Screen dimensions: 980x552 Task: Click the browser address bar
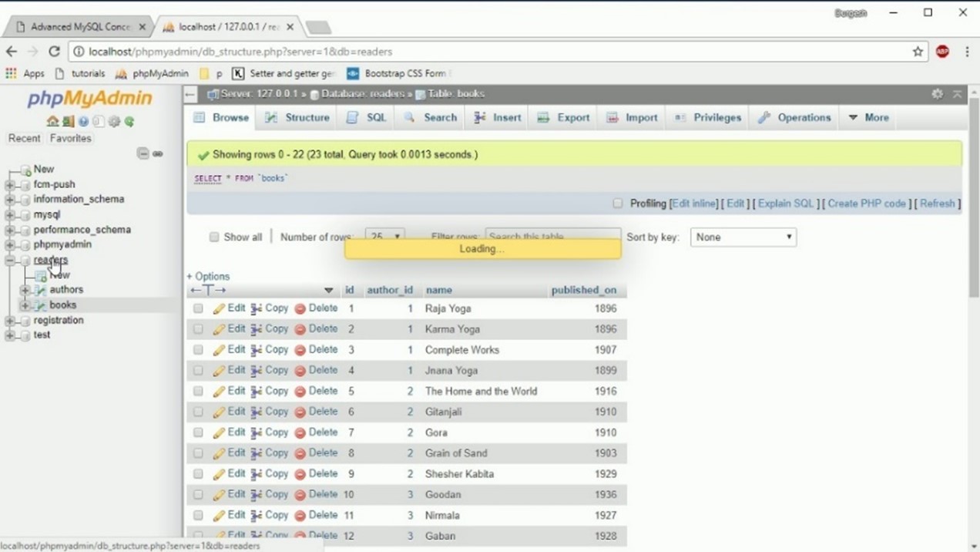(493, 52)
